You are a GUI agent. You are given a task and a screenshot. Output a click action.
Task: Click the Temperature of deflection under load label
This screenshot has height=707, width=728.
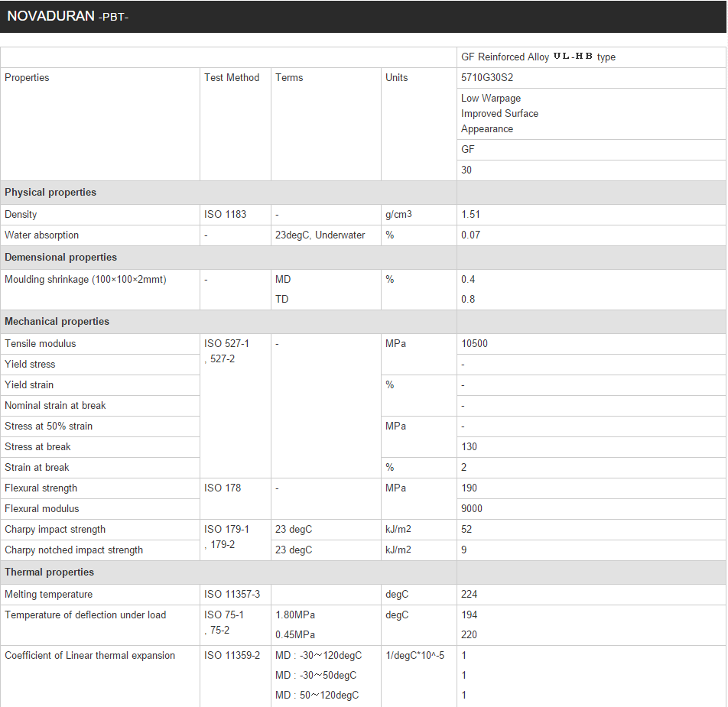click(86, 615)
